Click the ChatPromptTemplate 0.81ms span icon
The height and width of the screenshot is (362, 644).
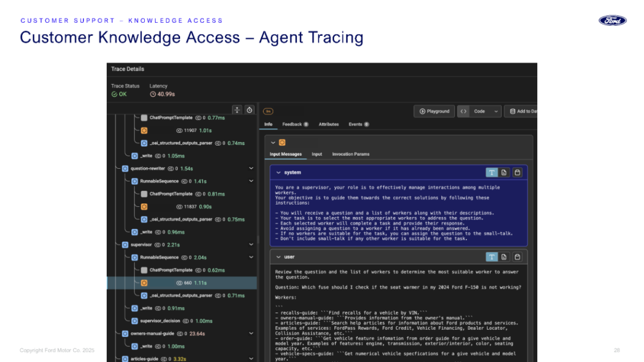(x=144, y=194)
